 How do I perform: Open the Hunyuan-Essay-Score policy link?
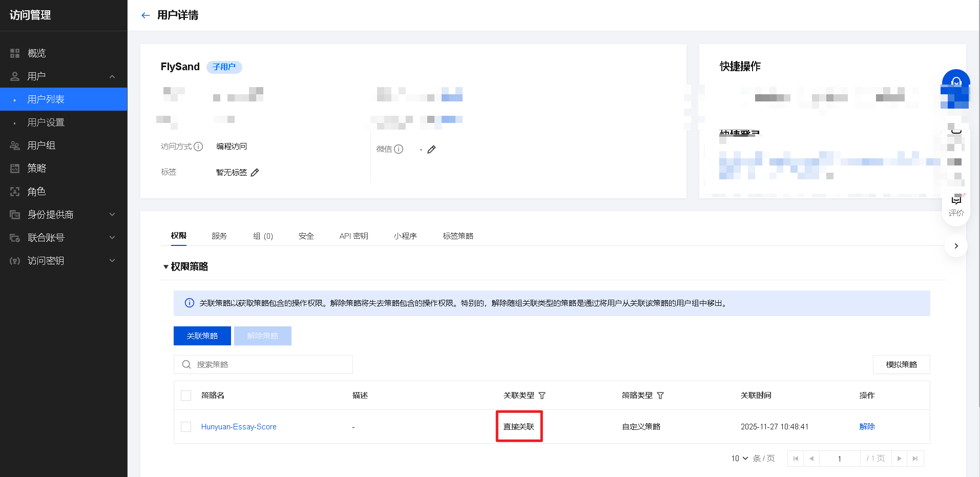(239, 427)
